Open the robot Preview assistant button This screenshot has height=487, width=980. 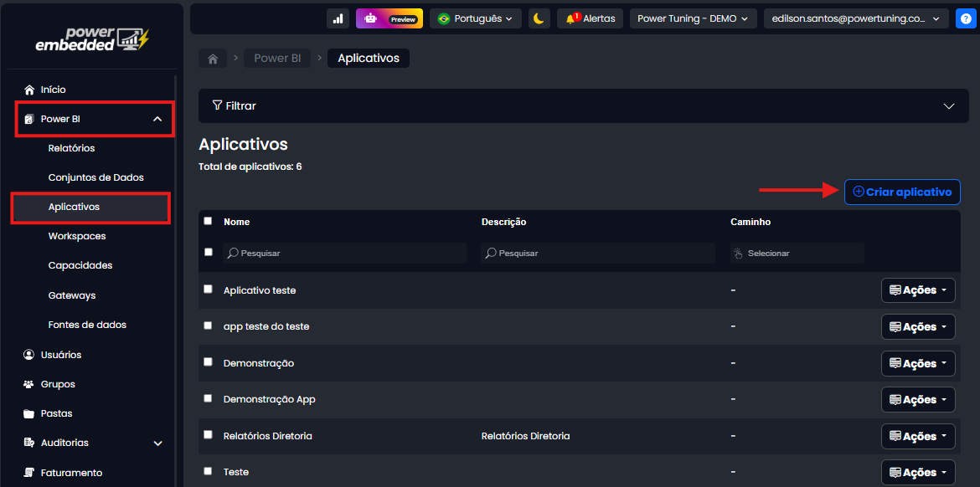(389, 18)
